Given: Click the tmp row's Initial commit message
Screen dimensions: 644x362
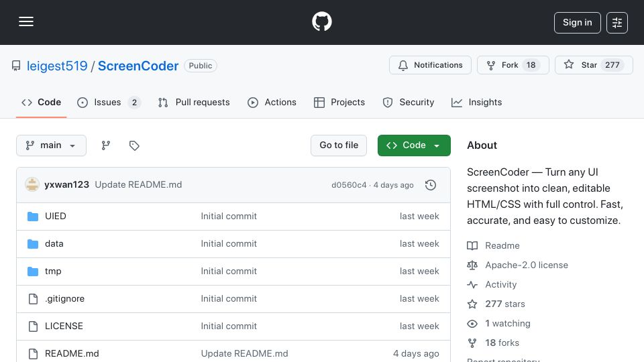Looking at the screenshot, I should 229,271.
